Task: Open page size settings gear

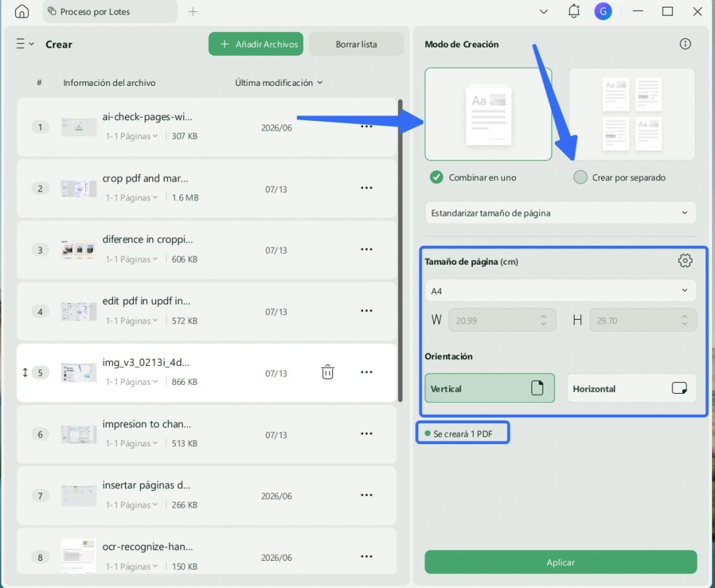Action: [685, 261]
